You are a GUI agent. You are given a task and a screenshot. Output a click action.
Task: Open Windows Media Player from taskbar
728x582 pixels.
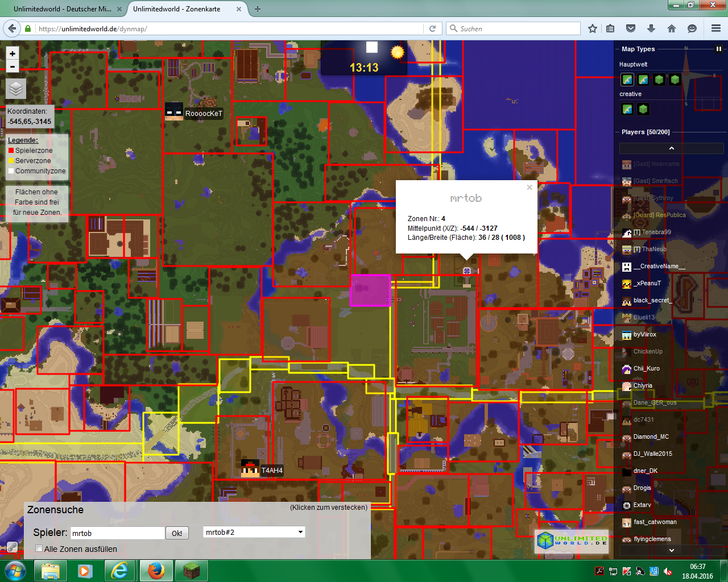(85, 571)
